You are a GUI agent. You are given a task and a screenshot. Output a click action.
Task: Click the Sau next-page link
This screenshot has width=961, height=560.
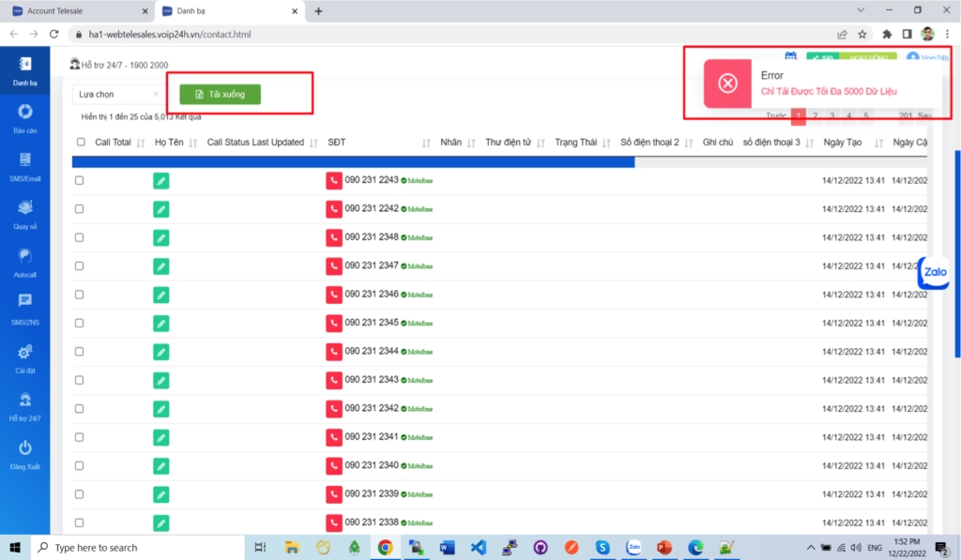coord(924,116)
